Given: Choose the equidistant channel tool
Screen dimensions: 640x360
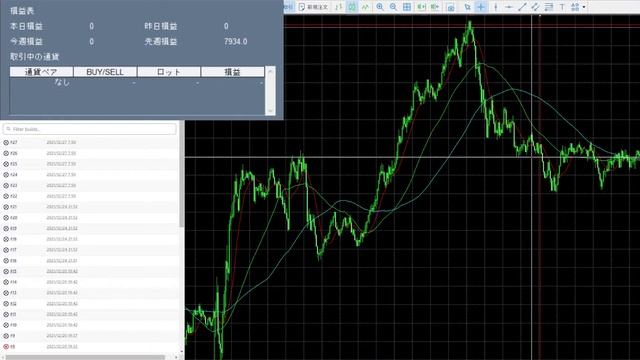Looking at the screenshot, I should (x=536, y=7).
